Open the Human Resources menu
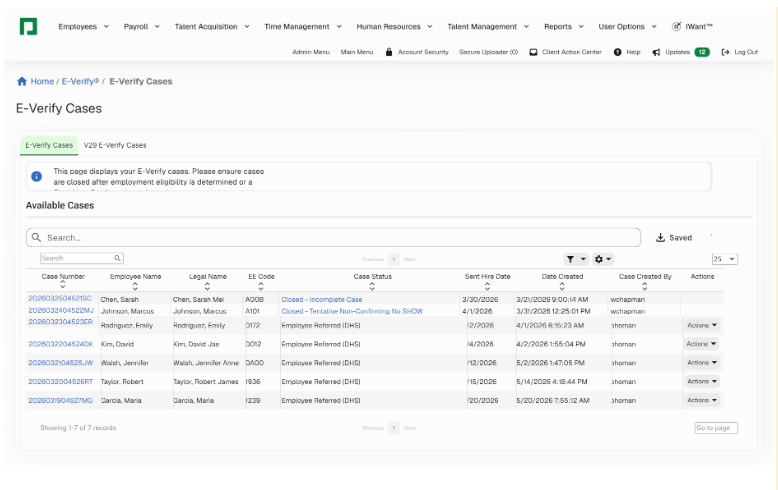 [x=394, y=26]
